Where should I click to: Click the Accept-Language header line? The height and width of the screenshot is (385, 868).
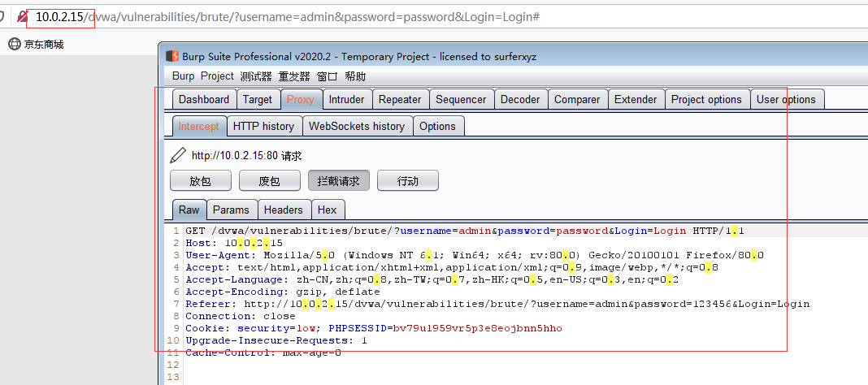click(432, 279)
